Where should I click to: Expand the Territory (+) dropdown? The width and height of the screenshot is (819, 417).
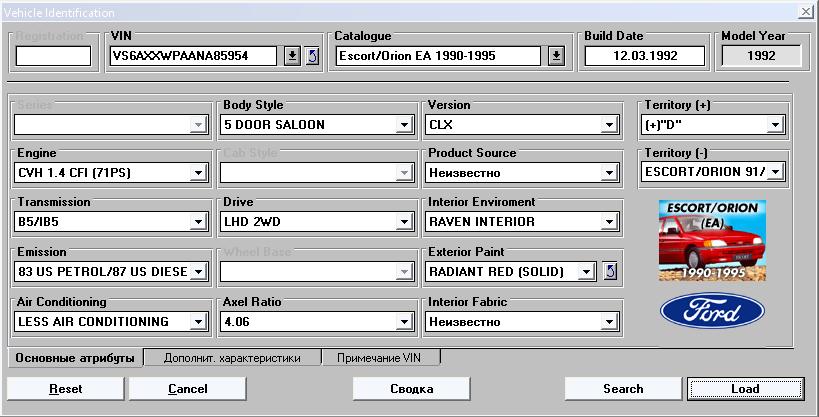774,126
